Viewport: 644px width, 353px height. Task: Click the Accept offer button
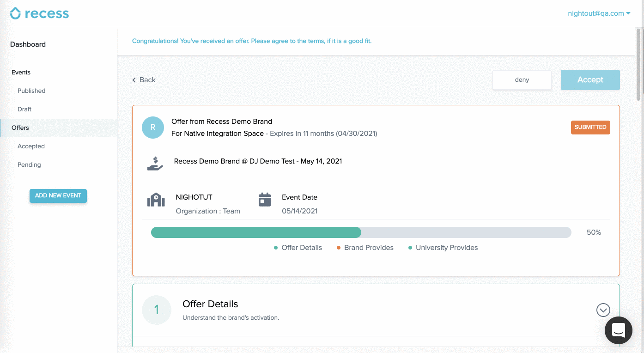pos(590,80)
